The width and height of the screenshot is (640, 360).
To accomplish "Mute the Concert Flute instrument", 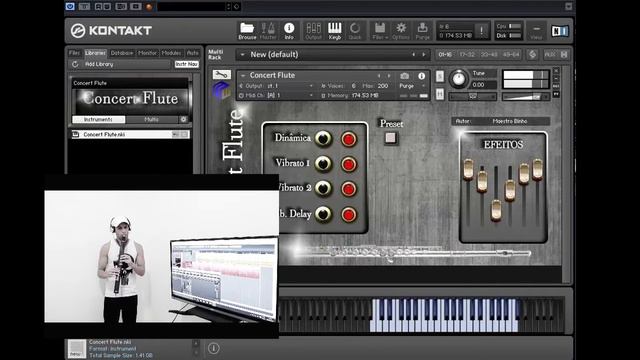I will point(440,94).
